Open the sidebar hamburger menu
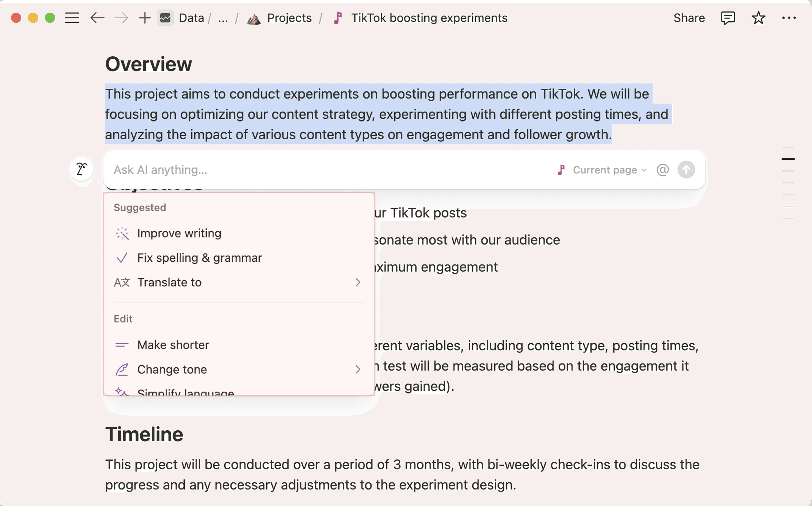This screenshot has height=506, width=812. pos(72,18)
